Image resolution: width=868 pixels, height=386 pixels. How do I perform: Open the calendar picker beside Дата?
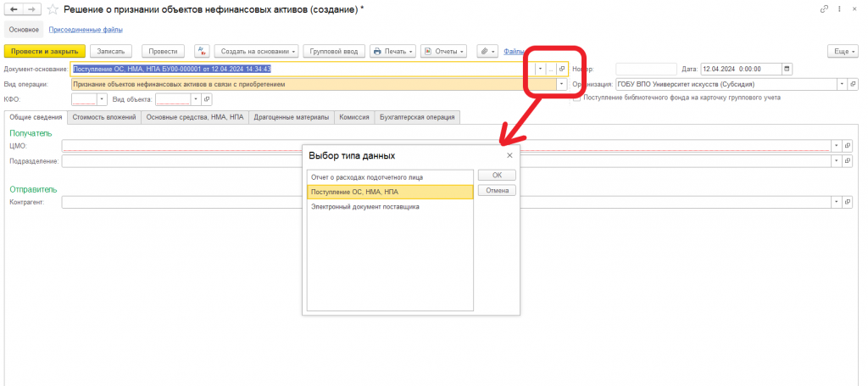[x=787, y=70]
